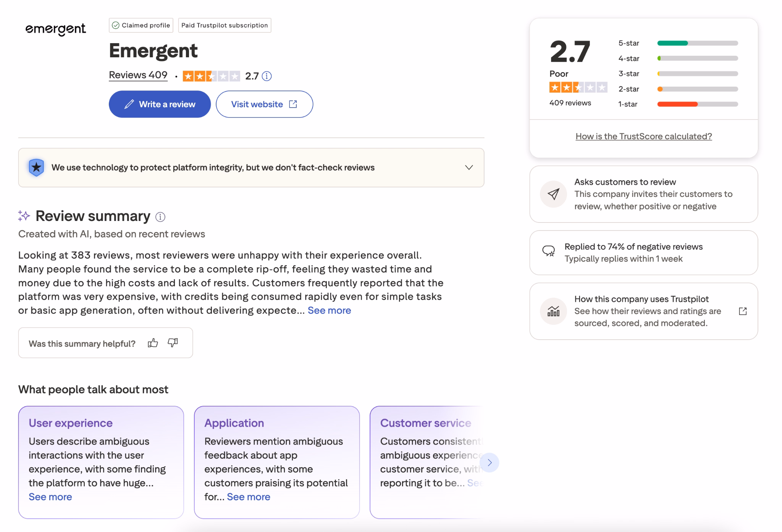Click the paper plane Asks customers icon
The height and width of the screenshot is (532, 782).
[553, 194]
